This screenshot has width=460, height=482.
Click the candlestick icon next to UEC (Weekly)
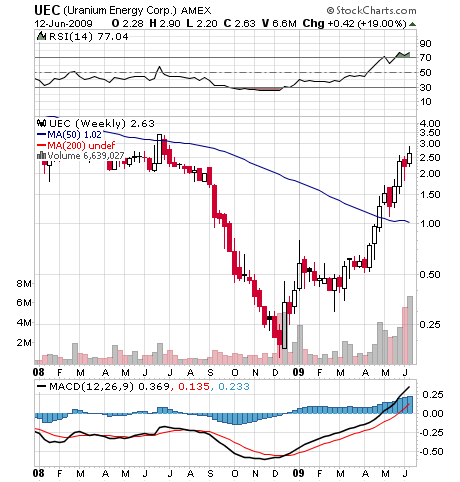(x=41, y=123)
